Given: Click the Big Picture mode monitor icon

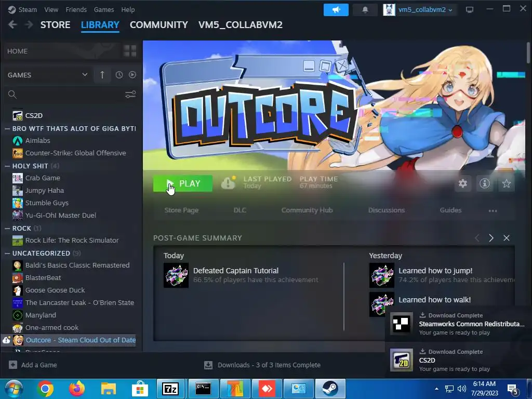Looking at the screenshot, I should tap(470, 9).
